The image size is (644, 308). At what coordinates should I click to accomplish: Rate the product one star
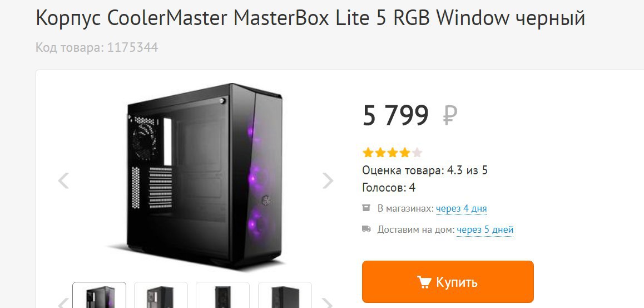(368, 153)
